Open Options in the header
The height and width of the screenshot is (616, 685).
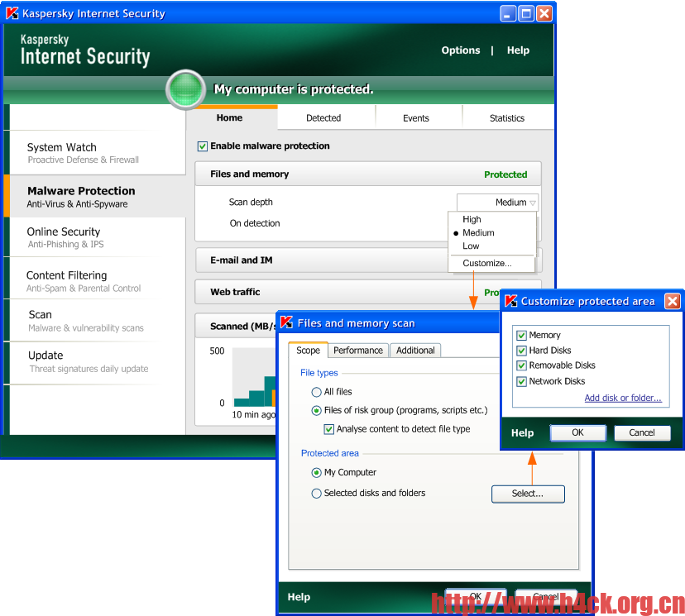tap(461, 50)
